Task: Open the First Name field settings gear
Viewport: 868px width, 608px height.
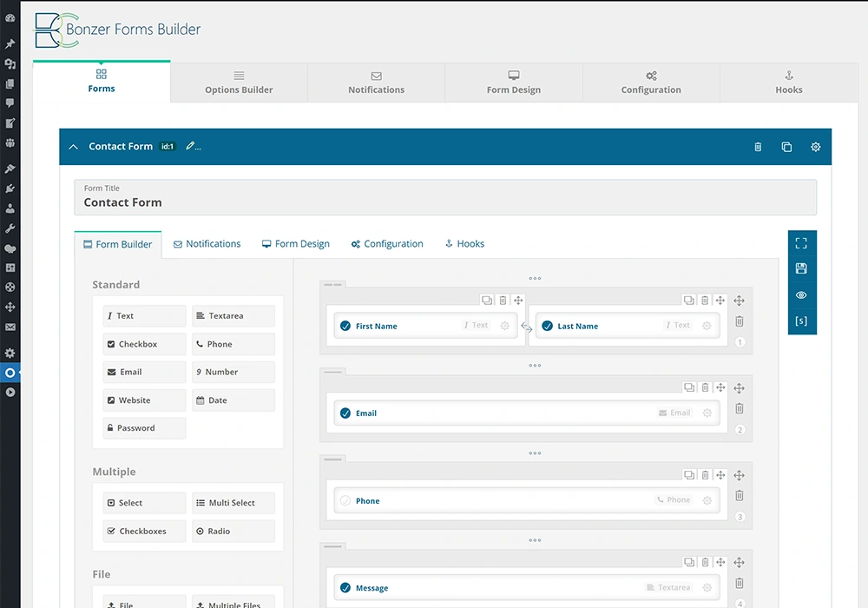Action: (x=505, y=325)
